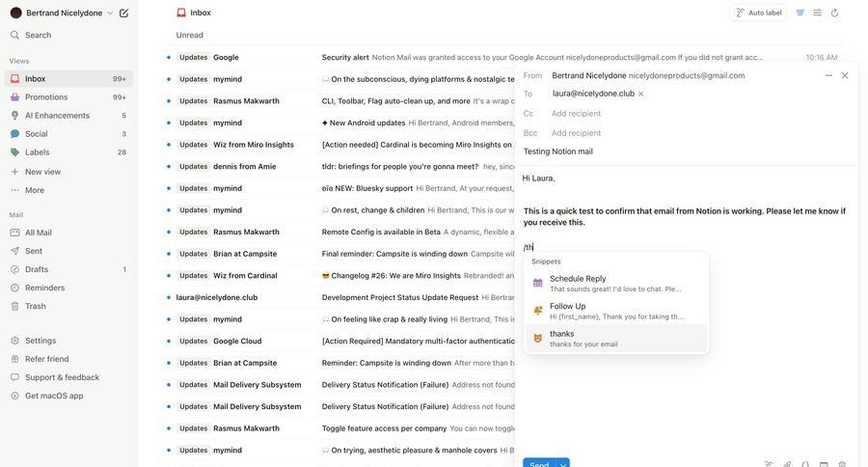
Task: Open the Trash folder
Action: coord(68,306)
